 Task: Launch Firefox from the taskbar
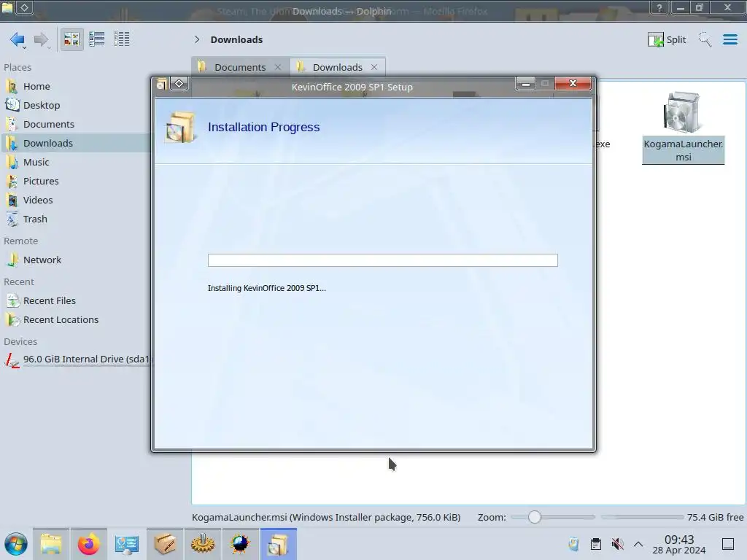[x=88, y=544]
